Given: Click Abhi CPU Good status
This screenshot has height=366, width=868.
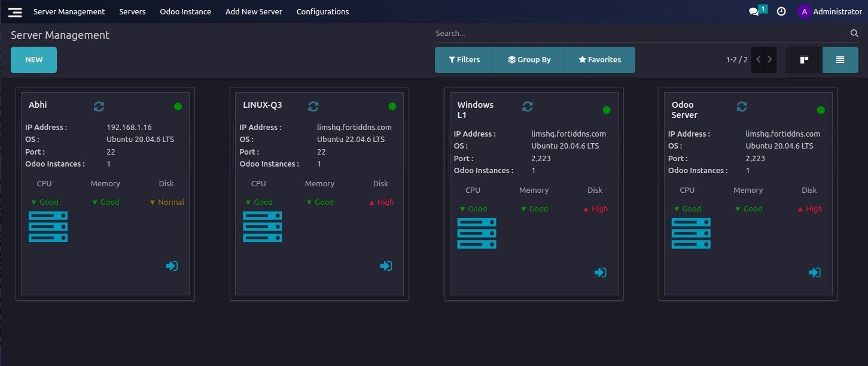Looking at the screenshot, I should click(44, 202).
